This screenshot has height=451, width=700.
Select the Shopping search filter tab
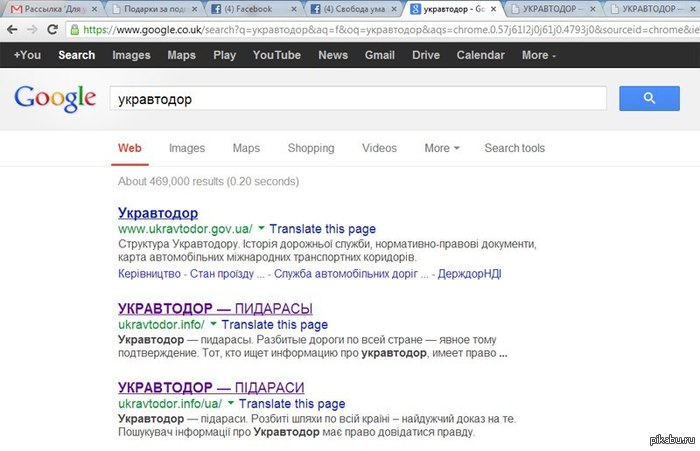coord(311,148)
